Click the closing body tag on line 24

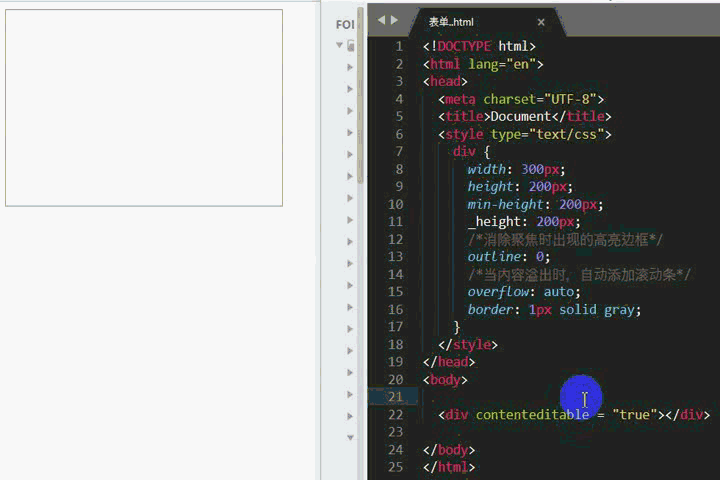tap(449, 450)
